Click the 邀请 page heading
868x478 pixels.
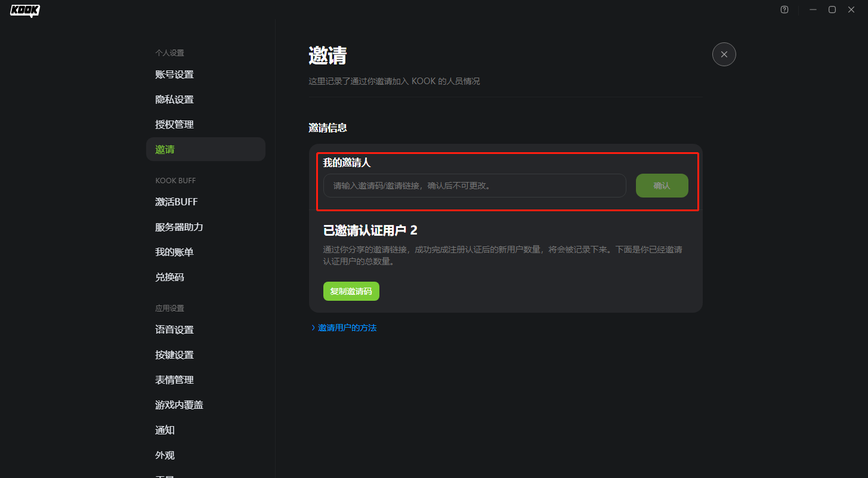coord(328,55)
